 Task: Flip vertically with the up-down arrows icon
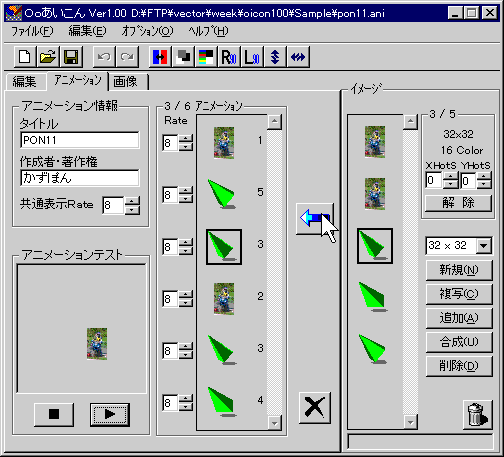click(x=275, y=57)
